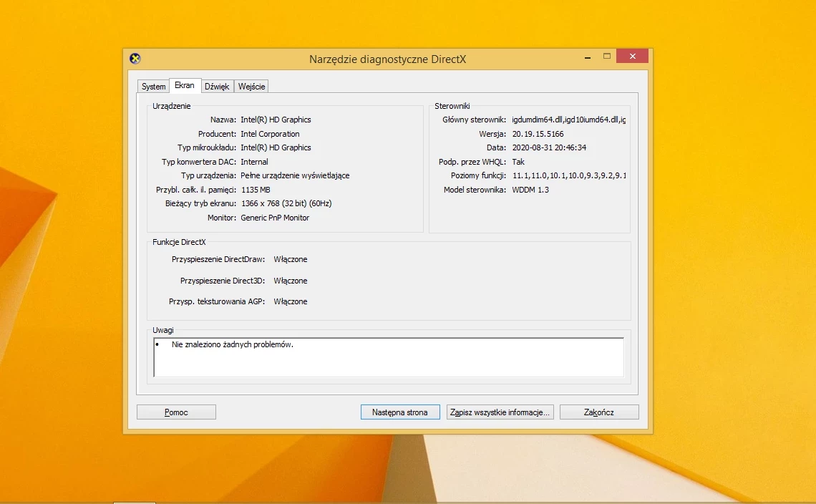Image resolution: width=816 pixels, height=504 pixels.
Task: Click the Pomoc button
Action: pyautogui.click(x=176, y=412)
